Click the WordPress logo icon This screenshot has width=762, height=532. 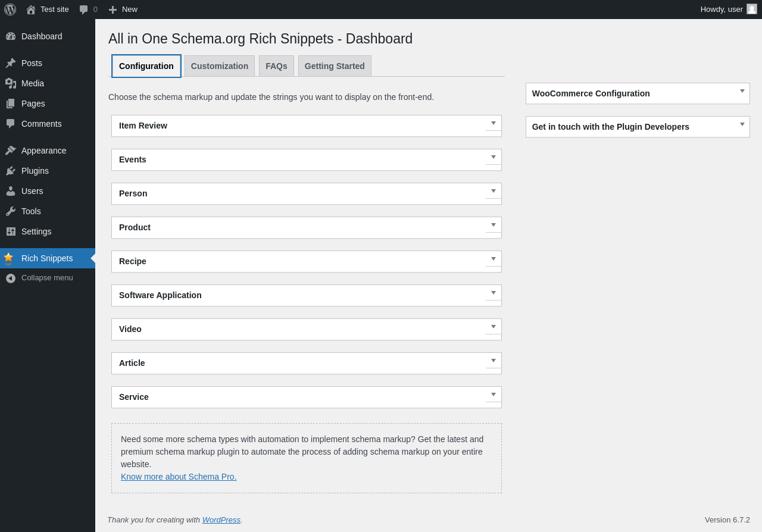pos(10,10)
